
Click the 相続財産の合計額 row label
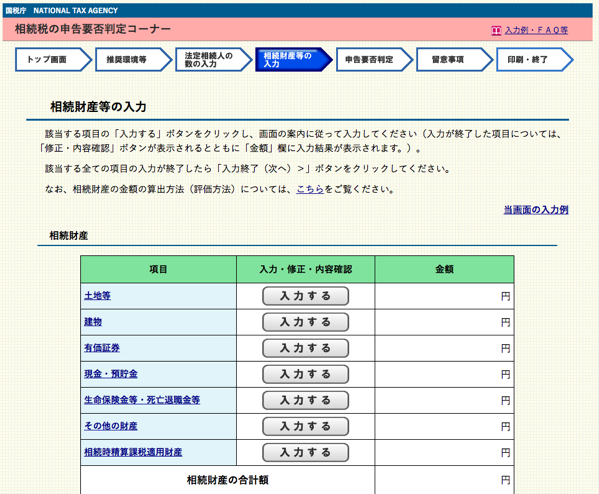(228, 480)
